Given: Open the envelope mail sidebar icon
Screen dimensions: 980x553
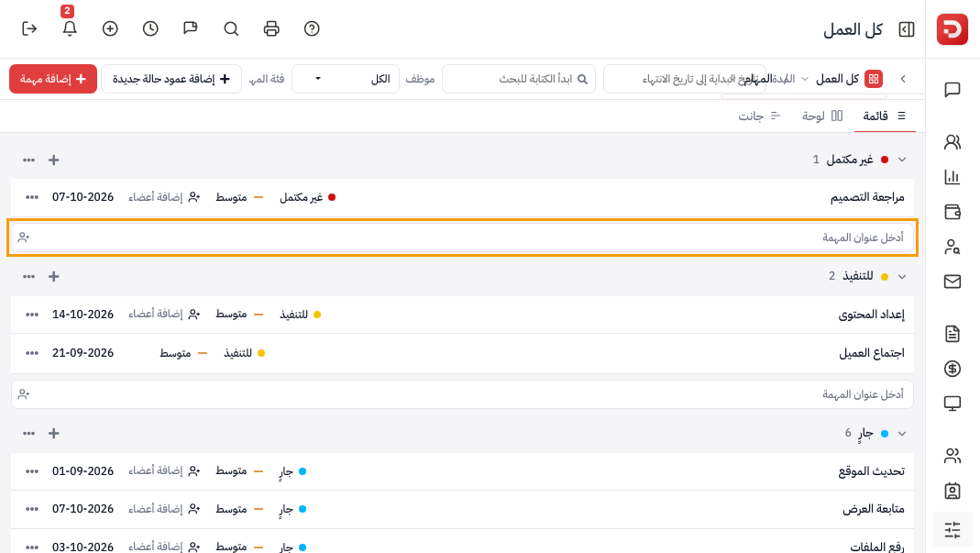Looking at the screenshot, I should (x=952, y=282).
